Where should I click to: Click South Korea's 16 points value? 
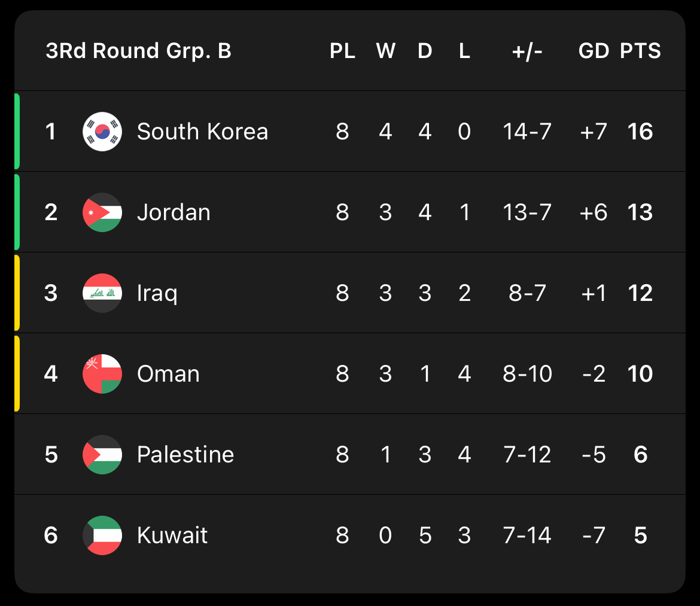tap(640, 132)
